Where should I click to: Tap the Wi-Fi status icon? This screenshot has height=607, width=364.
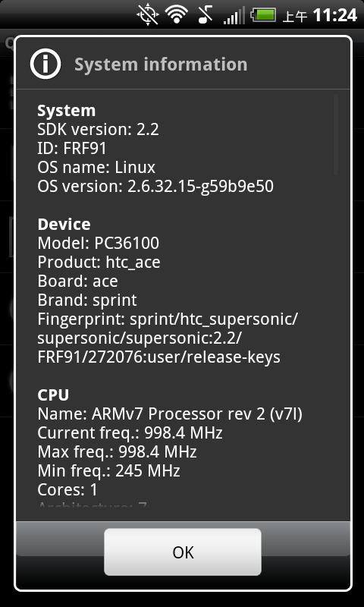click(177, 15)
